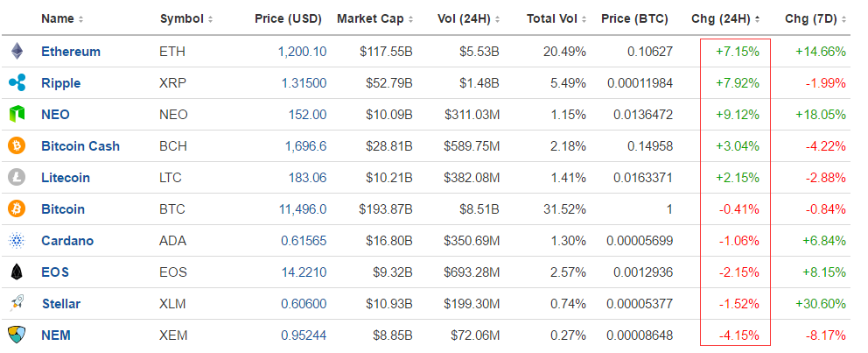868x353 pixels.
Task: Open the NEO name link
Action: [x=55, y=115]
